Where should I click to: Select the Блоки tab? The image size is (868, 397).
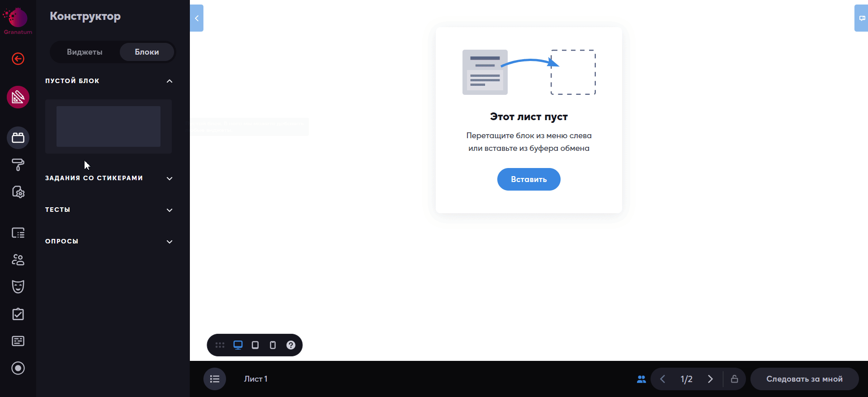[147, 52]
